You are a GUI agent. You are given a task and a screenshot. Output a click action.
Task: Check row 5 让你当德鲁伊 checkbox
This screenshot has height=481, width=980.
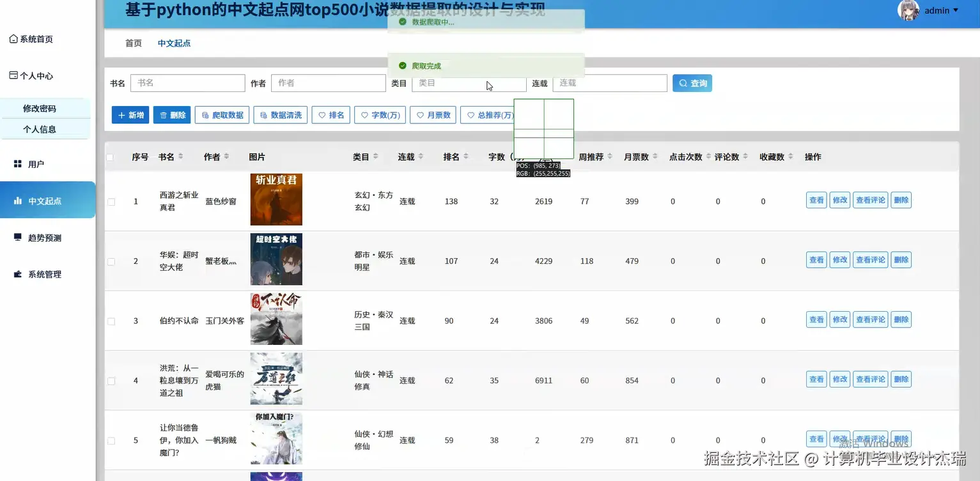[x=111, y=441]
